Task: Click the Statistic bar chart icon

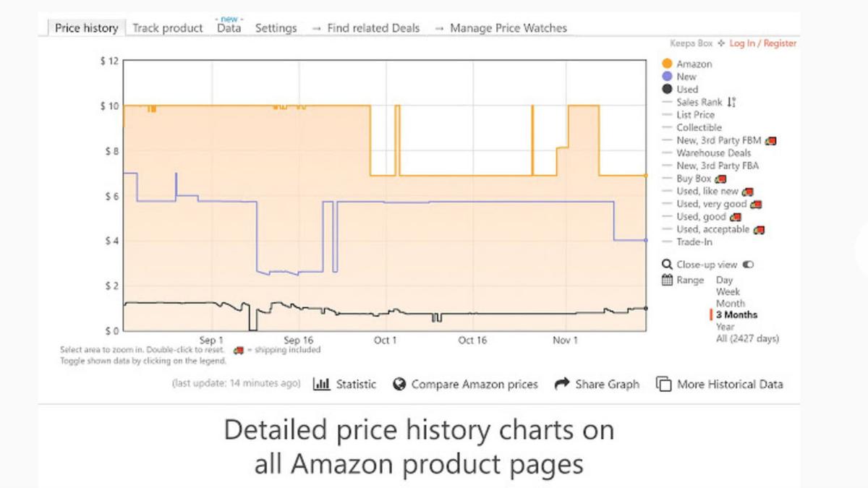Action: [x=321, y=384]
